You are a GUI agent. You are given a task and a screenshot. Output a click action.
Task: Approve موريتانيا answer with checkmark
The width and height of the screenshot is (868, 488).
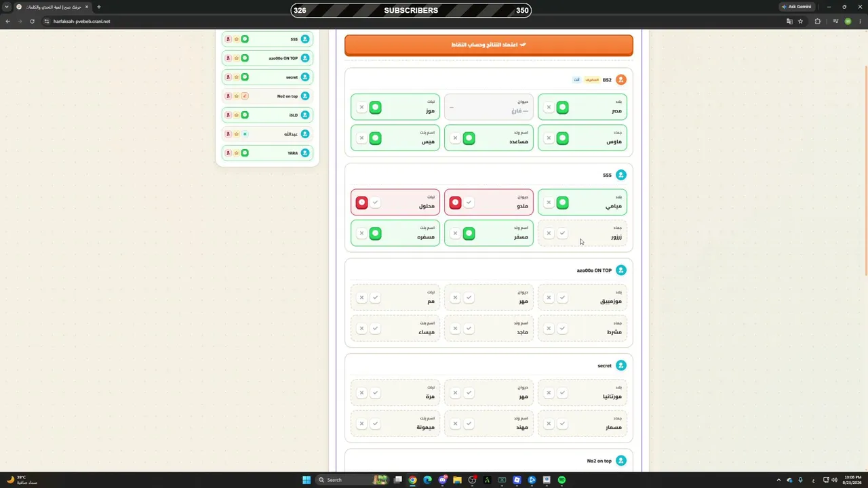(x=562, y=393)
